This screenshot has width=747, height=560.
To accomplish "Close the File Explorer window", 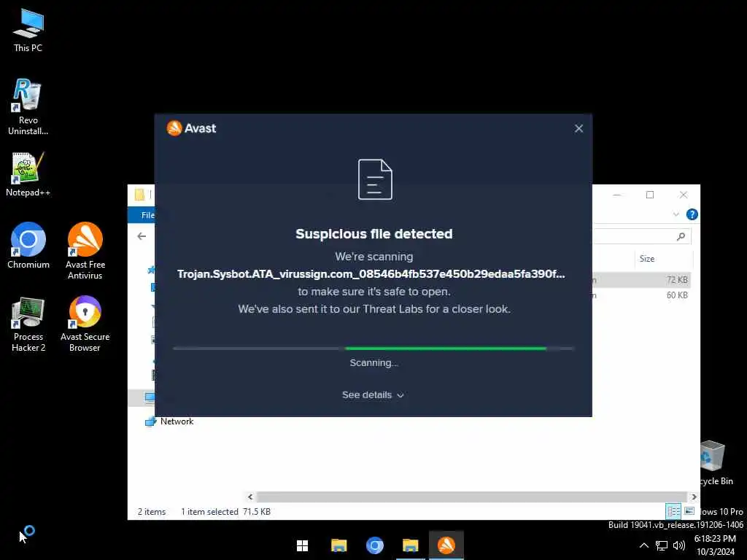I will point(684,195).
